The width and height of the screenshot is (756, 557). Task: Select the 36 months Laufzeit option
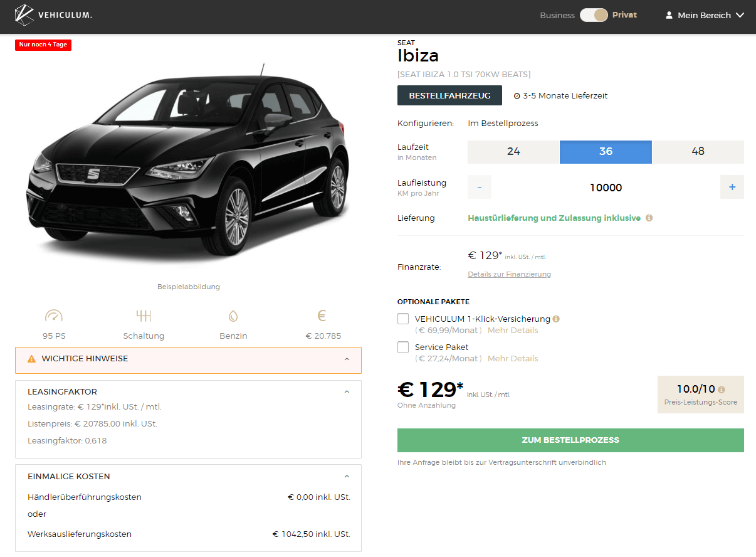pos(606,152)
